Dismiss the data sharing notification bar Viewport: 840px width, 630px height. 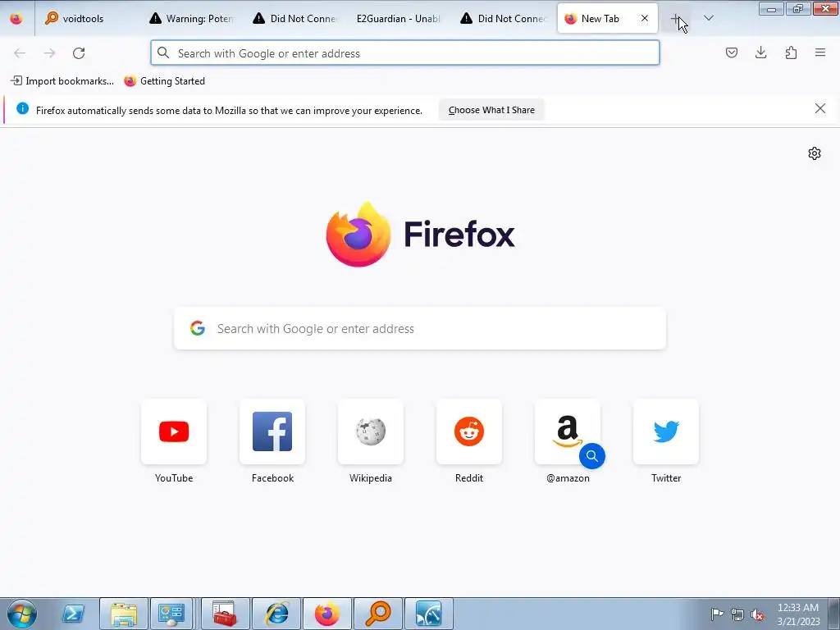click(819, 109)
